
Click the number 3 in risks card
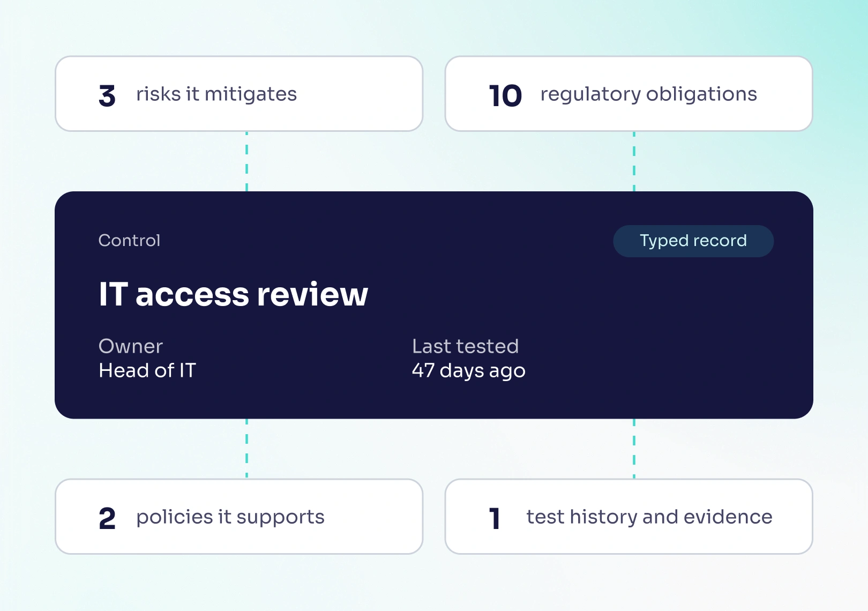[x=107, y=96]
